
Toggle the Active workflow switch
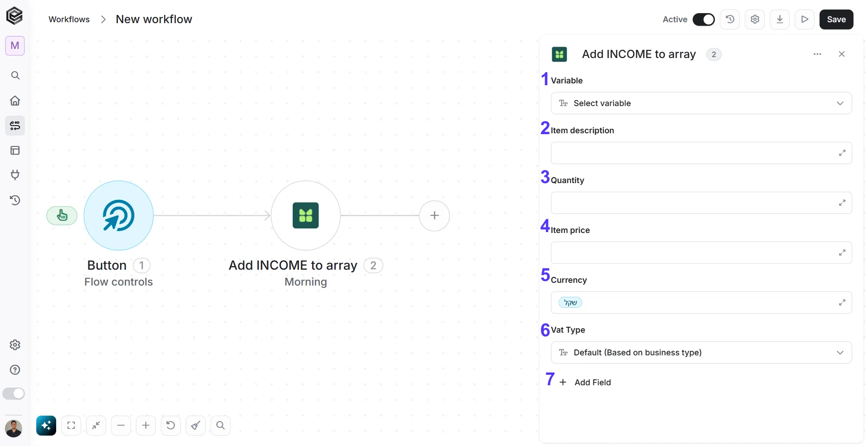(704, 19)
